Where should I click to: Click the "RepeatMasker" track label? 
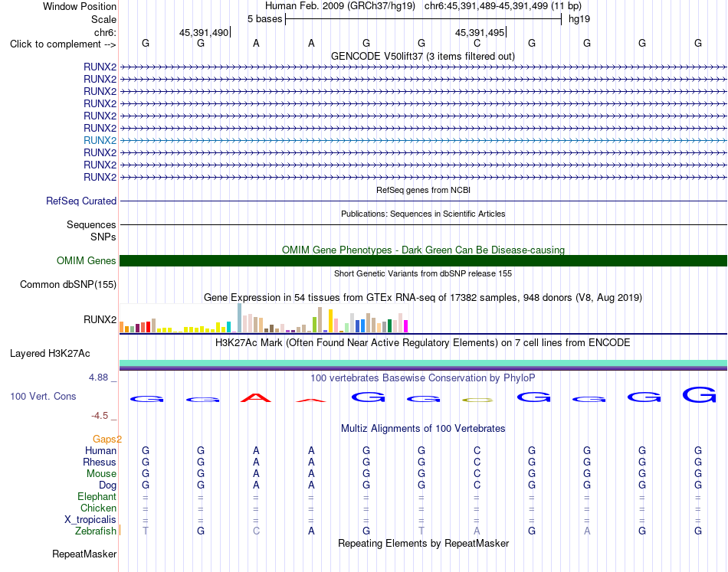pos(84,554)
